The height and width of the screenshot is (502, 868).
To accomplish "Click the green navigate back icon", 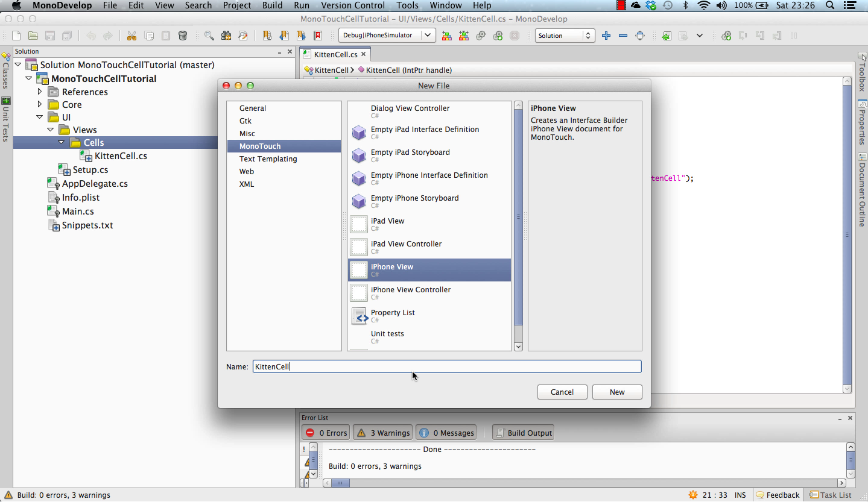I will pos(666,36).
